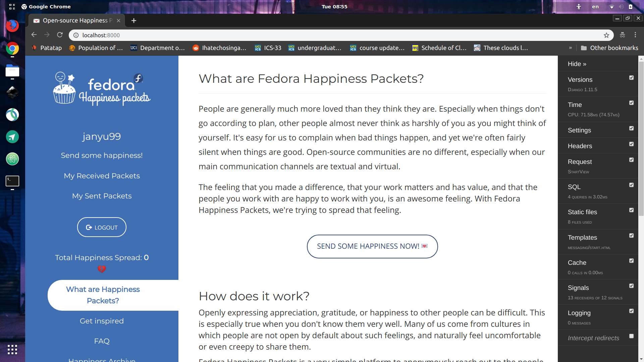Click SEND SOME HAPPINESS NOW! button
Viewport: 644px width, 362px height.
click(x=372, y=246)
